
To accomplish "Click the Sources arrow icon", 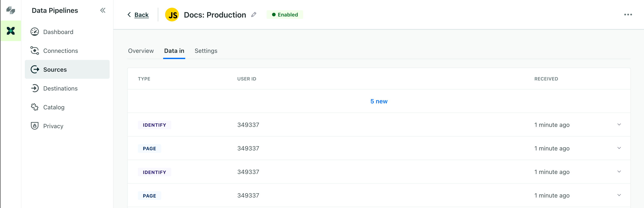I will coord(35,70).
